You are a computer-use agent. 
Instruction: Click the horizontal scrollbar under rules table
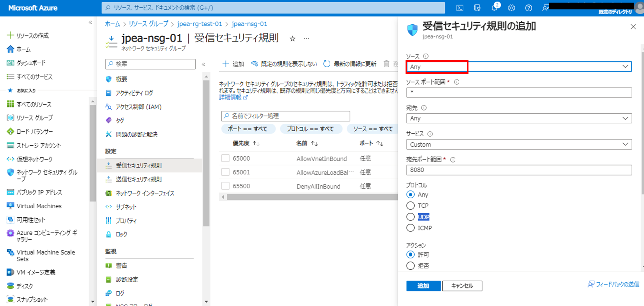[x=312, y=197]
